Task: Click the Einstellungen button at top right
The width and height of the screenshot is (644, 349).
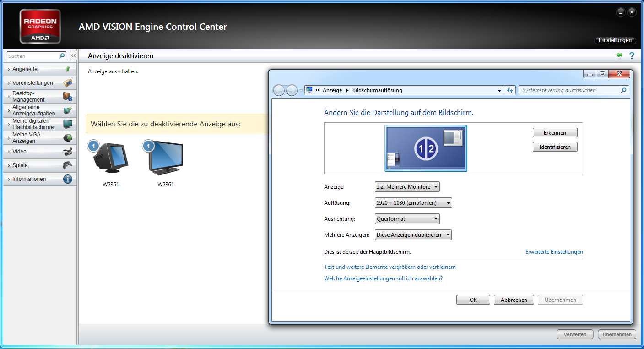Action: point(615,40)
